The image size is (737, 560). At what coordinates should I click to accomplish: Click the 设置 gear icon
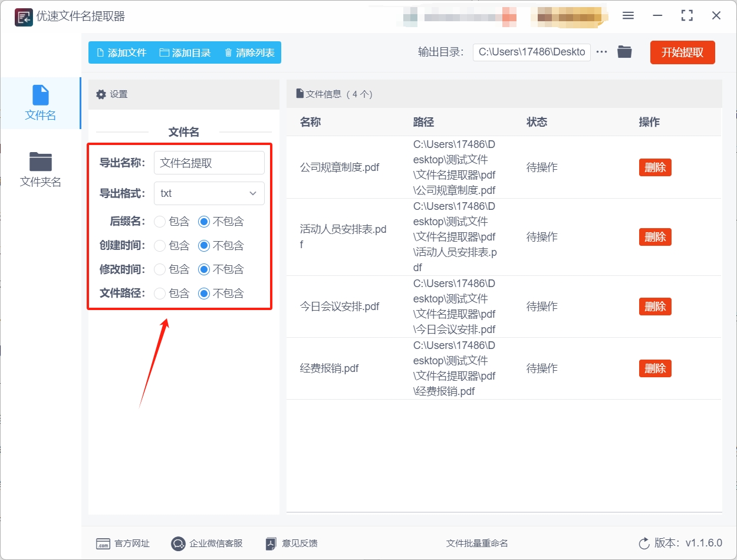[101, 94]
